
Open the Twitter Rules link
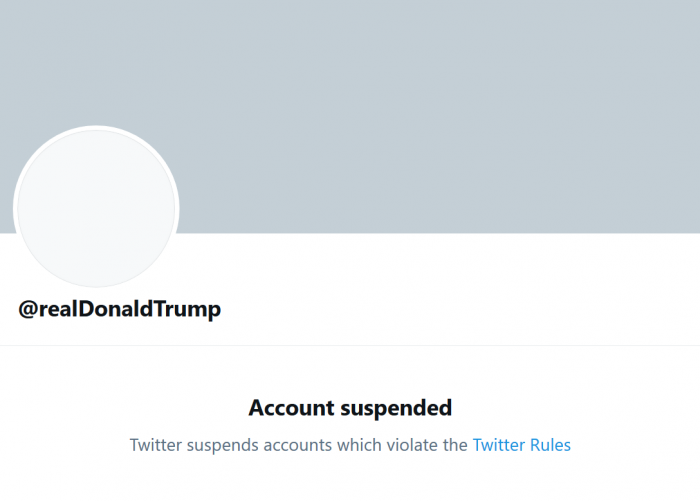tap(521, 444)
